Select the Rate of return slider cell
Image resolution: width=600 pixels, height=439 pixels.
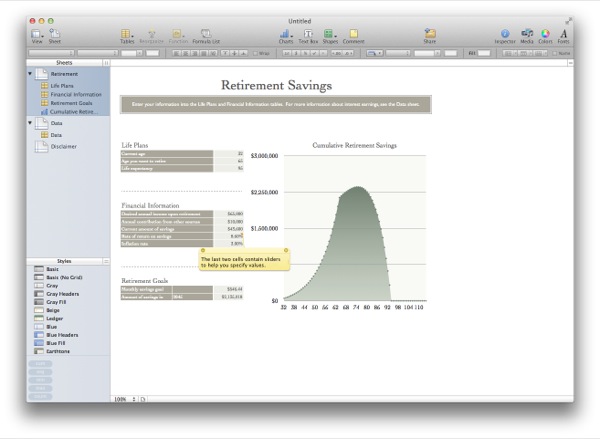click(228, 236)
